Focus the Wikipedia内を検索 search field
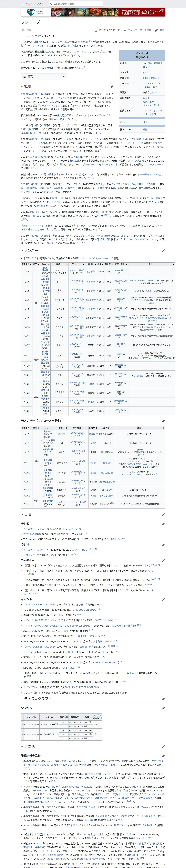This screenshot has width=186, height=868. click(76, 4)
